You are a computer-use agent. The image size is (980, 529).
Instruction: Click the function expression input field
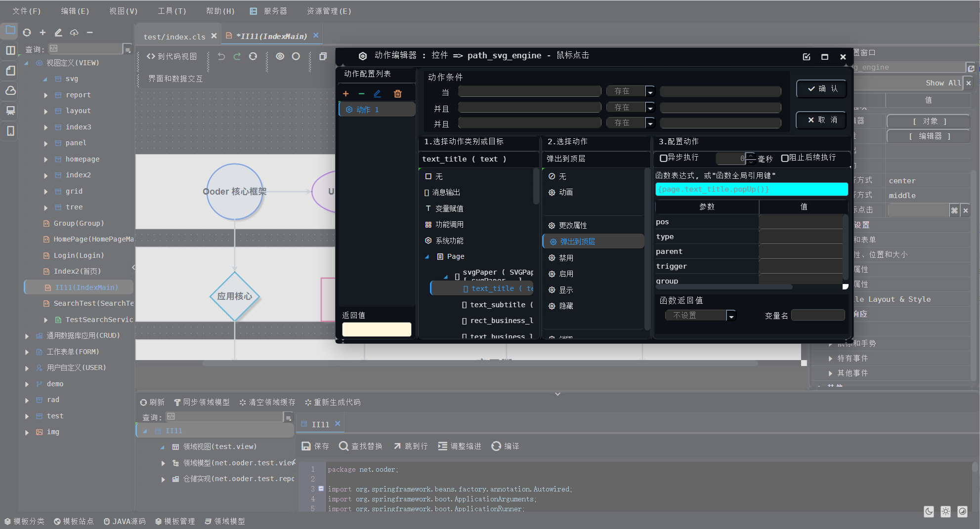click(x=751, y=189)
